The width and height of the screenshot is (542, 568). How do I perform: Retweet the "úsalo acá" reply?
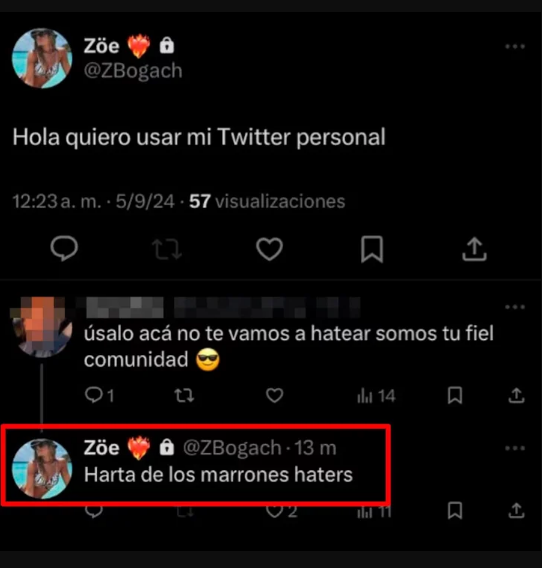[184, 395]
